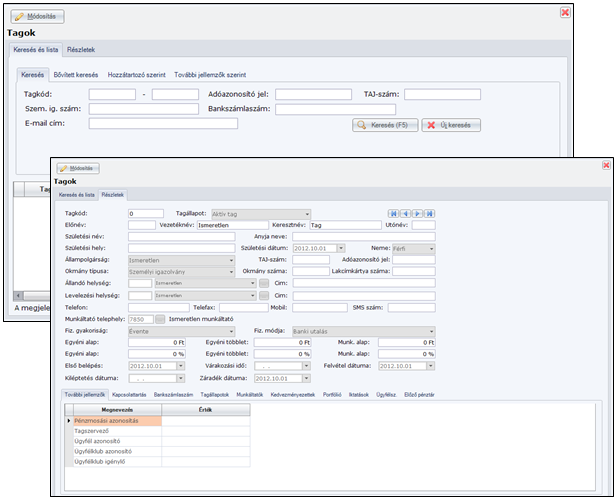Click the Új keresés button
Viewport: 616px width, 500px height.
tap(452, 125)
